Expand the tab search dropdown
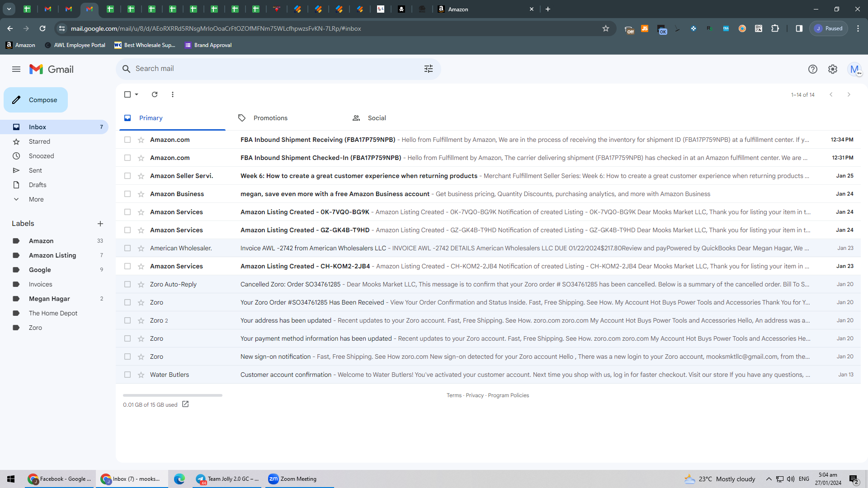Image resolution: width=868 pixels, height=488 pixels. click(x=9, y=9)
